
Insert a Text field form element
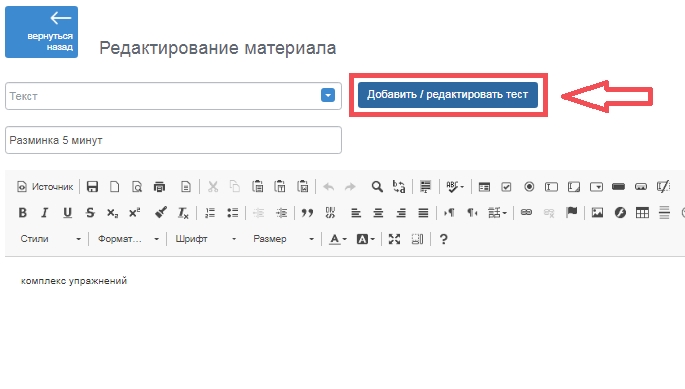551,187
